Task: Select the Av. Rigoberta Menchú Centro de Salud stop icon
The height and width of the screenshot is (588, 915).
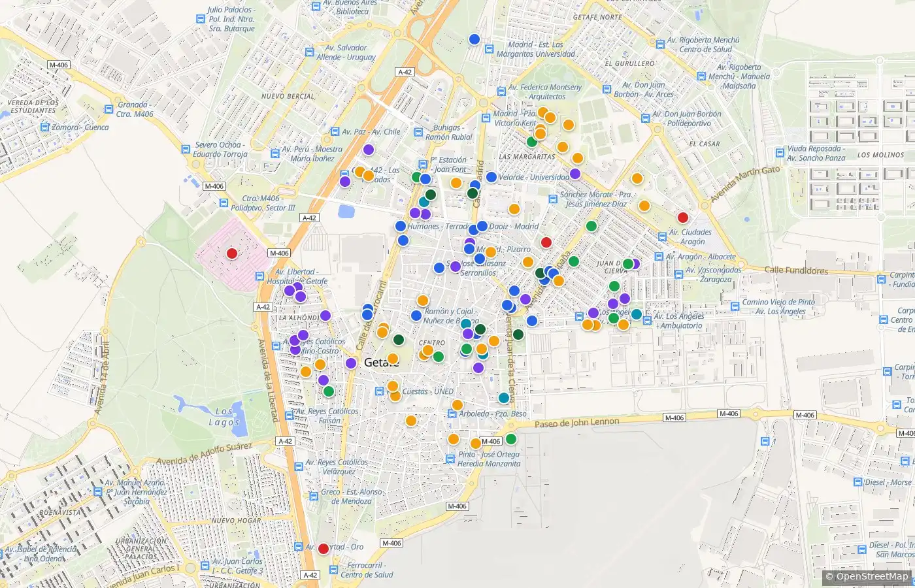Action: 659,45
